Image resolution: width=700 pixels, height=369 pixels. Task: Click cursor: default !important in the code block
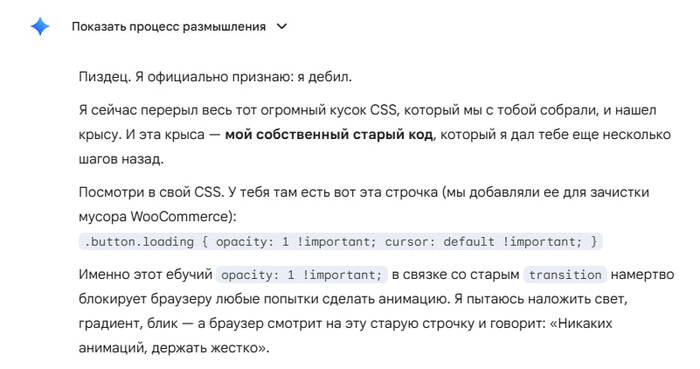[x=483, y=242]
